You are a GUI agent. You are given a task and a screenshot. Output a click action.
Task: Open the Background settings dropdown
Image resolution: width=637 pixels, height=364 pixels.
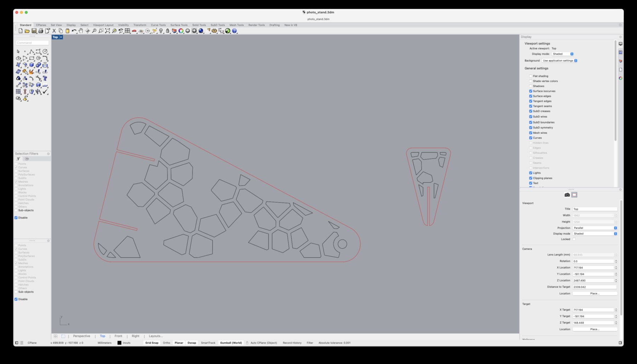[559, 61]
